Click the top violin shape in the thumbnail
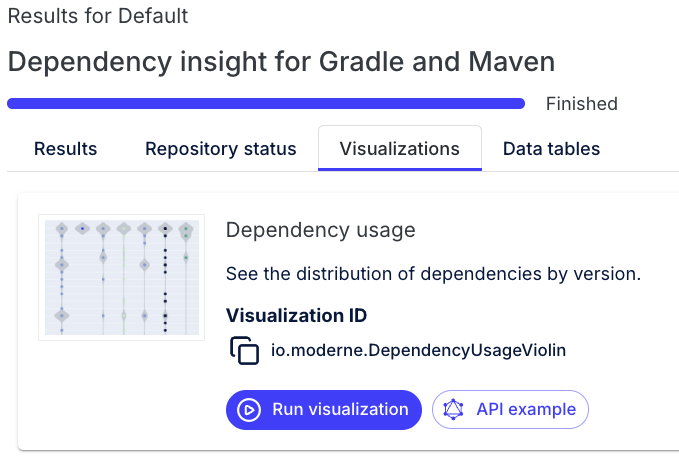 [x=62, y=229]
